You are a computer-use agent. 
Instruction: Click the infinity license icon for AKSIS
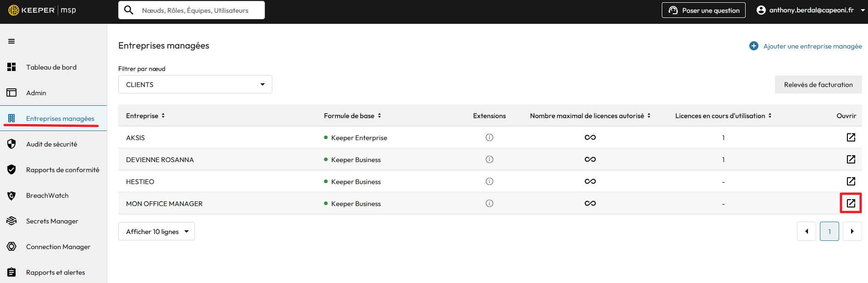590,137
